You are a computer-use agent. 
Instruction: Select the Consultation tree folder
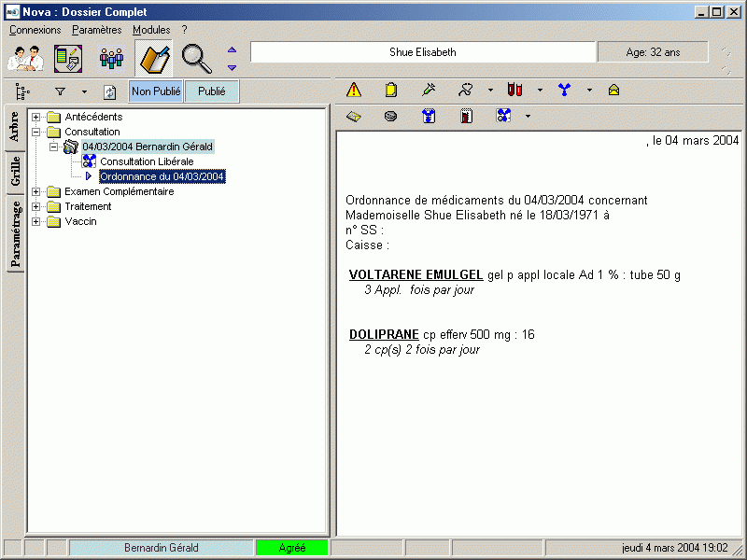click(x=92, y=132)
